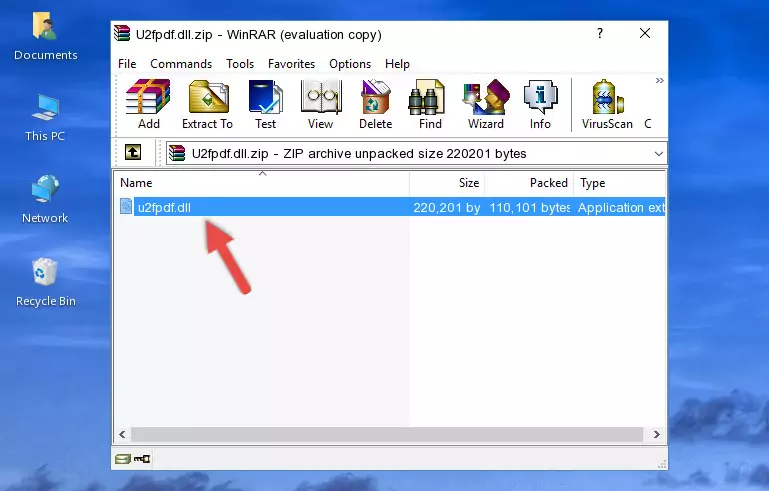Click the 110,101 bytes packed value
Viewport: 769px width, 491px height.
pos(530,207)
